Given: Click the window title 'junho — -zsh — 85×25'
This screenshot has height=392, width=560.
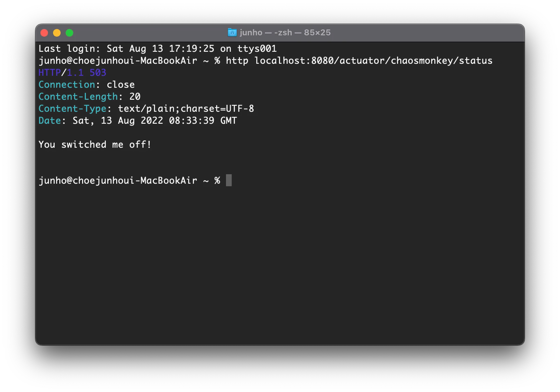Looking at the screenshot, I should click(285, 33).
